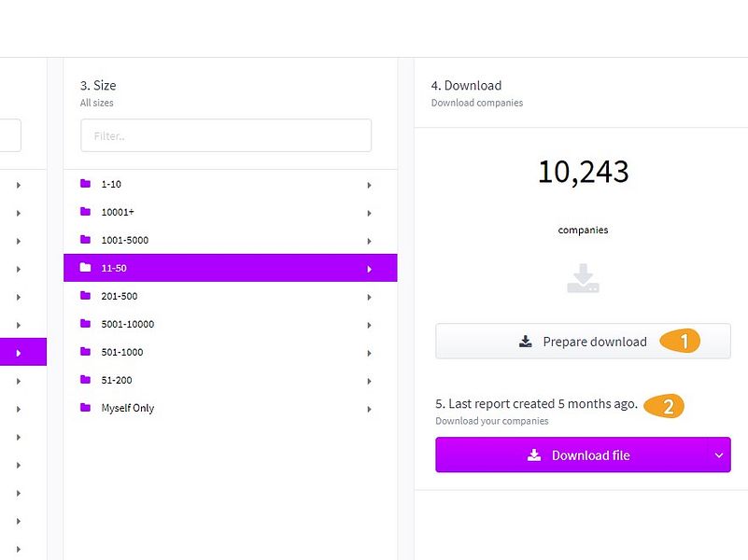The width and height of the screenshot is (748, 560).
Task: Select the 5001-10000 size category
Action: pyautogui.click(x=231, y=324)
